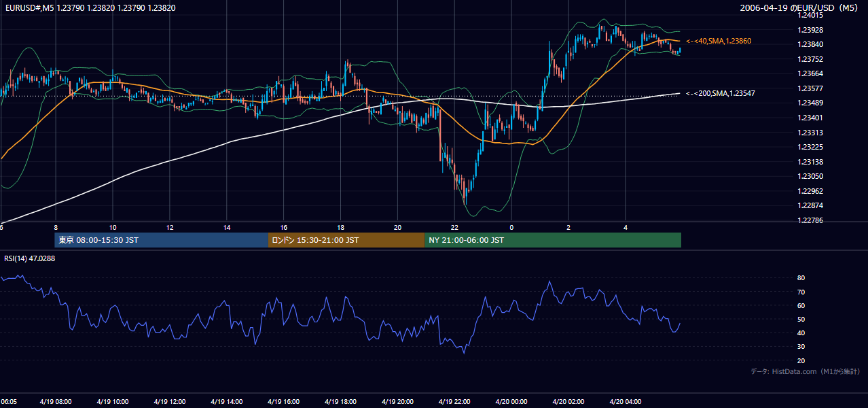Click the 4/19 08:00 time label
This screenshot has height=408, width=868.
(x=56, y=402)
